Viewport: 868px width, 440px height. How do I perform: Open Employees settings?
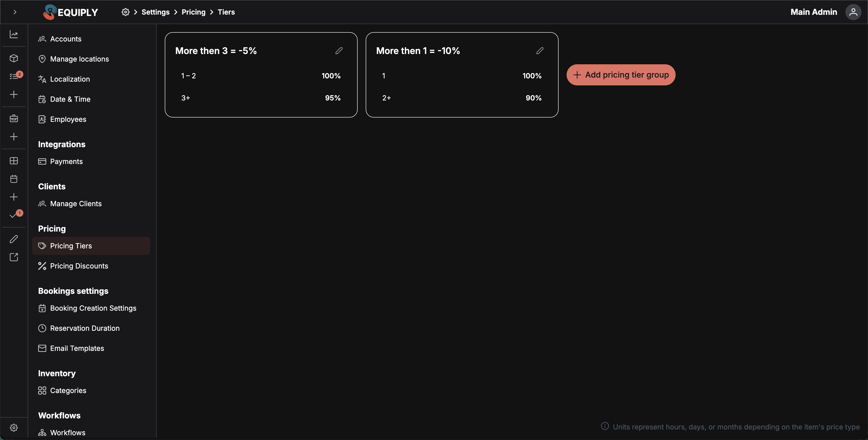91,119
